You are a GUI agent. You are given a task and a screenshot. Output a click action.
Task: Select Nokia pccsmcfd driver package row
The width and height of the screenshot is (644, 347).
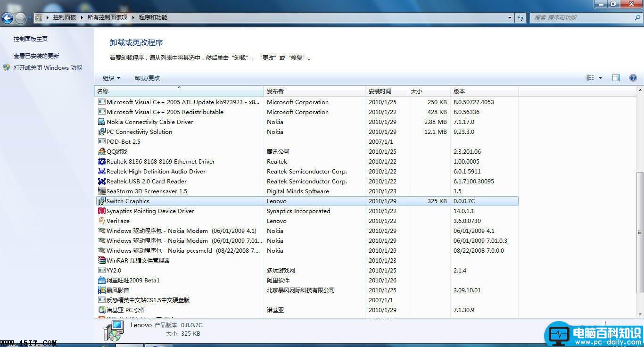tap(306, 250)
